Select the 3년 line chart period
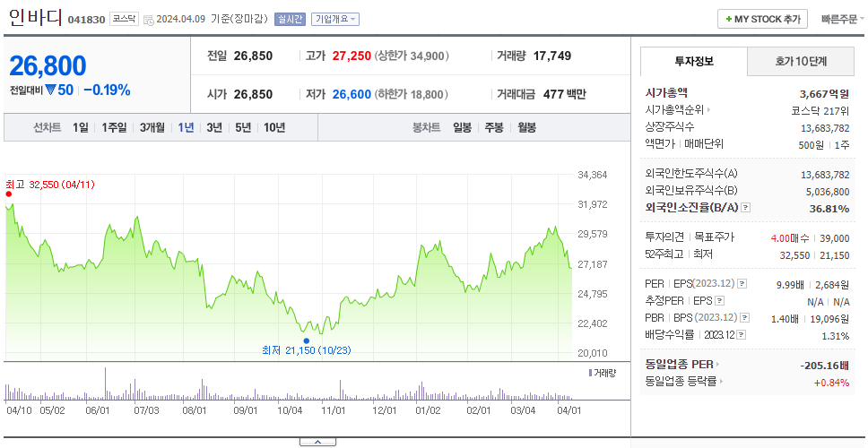Image resolution: width=868 pixels, height=448 pixels. [214, 128]
